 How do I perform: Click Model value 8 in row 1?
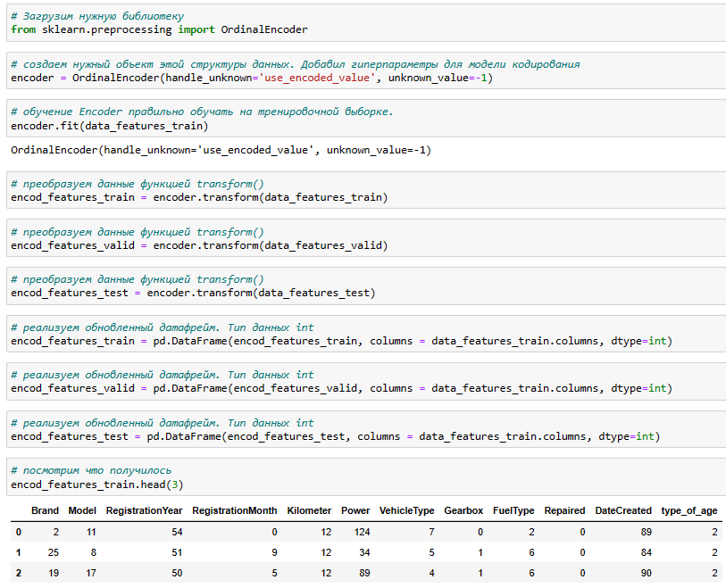[94, 552]
